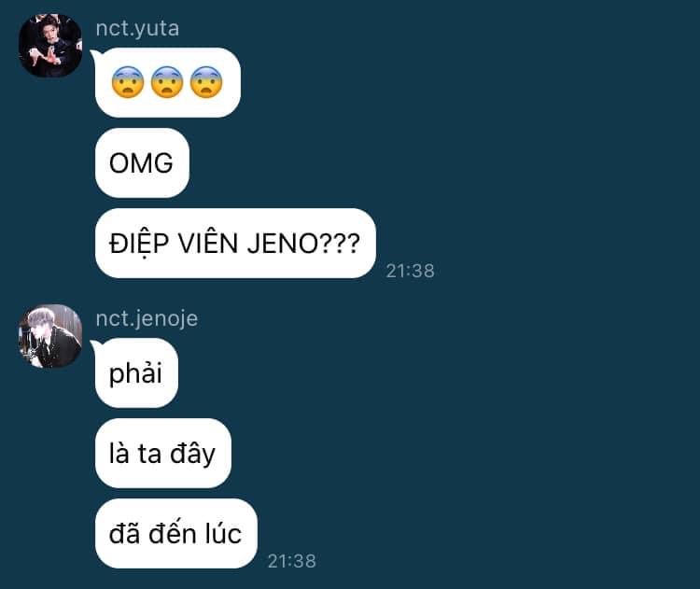Click the word ĐIỆP in yuta's message
The width and height of the screenshot is (700, 589).
(x=139, y=244)
